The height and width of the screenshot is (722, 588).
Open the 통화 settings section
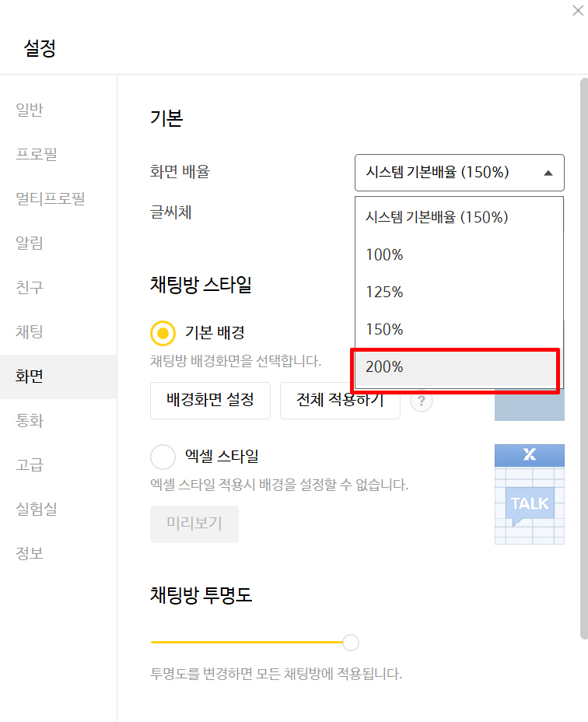click(x=58, y=420)
